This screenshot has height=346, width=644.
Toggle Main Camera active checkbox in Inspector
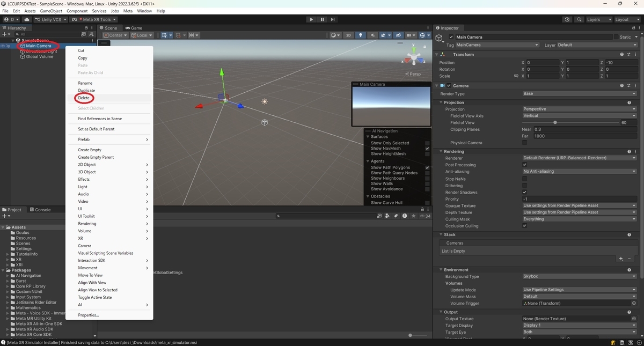click(x=451, y=37)
